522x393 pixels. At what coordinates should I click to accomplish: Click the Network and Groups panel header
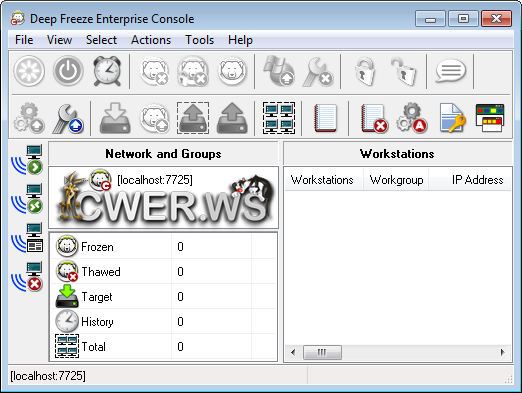pos(163,154)
